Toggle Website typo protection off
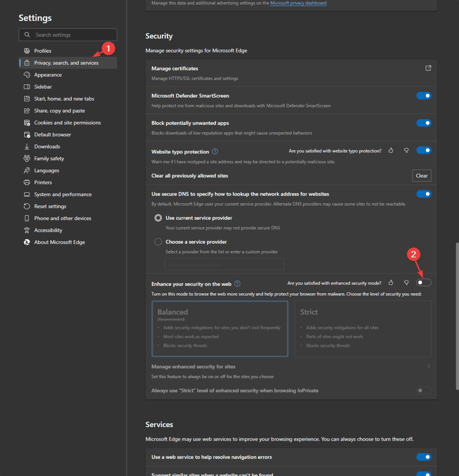 pyautogui.click(x=424, y=150)
